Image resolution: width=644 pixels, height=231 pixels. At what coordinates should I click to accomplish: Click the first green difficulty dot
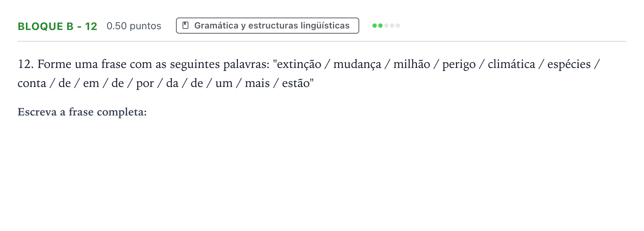(x=374, y=26)
